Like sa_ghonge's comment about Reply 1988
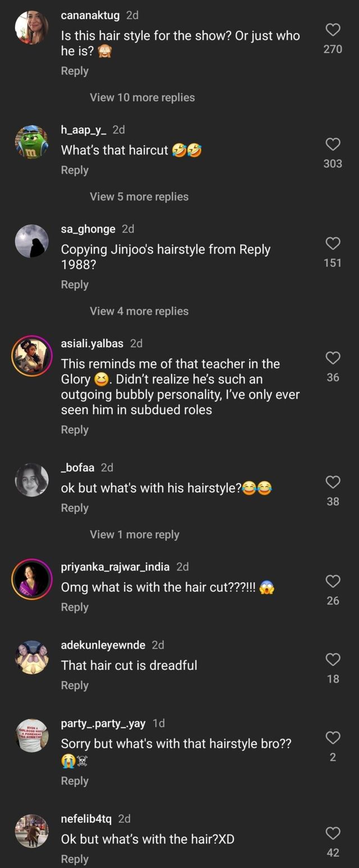Screen dimensions: 359x868 pos(333,243)
